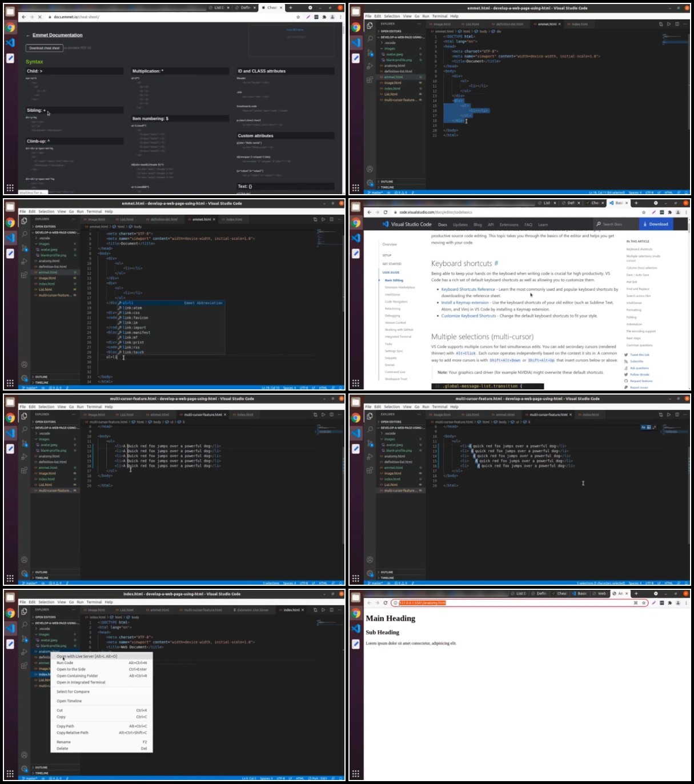Switch to definition-list.html tab in highlighted-div emmet.html window

509,24
